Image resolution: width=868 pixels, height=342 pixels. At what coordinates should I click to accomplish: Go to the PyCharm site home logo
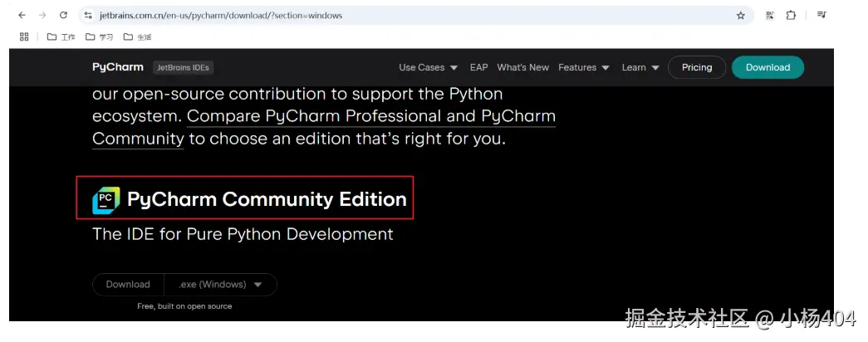pyautogui.click(x=117, y=67)
